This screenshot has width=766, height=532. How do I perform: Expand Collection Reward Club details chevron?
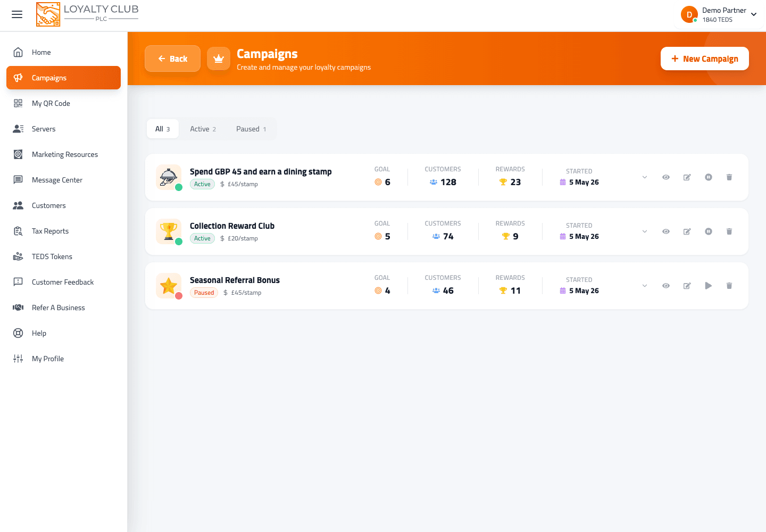pos(645,231)
